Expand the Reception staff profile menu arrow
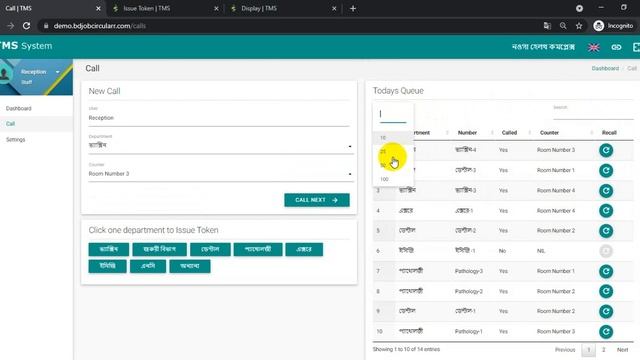 pos(58,72)
